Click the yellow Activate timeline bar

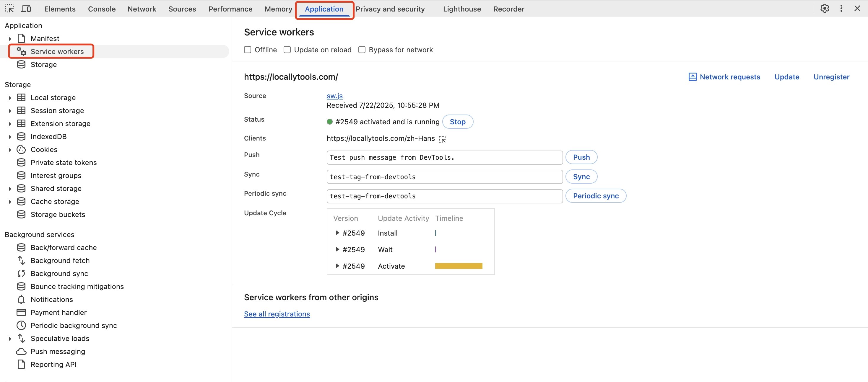(458, 266)
